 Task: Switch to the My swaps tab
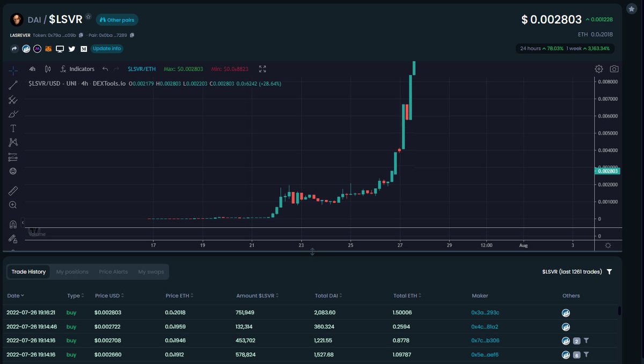(x=151, y=272)
